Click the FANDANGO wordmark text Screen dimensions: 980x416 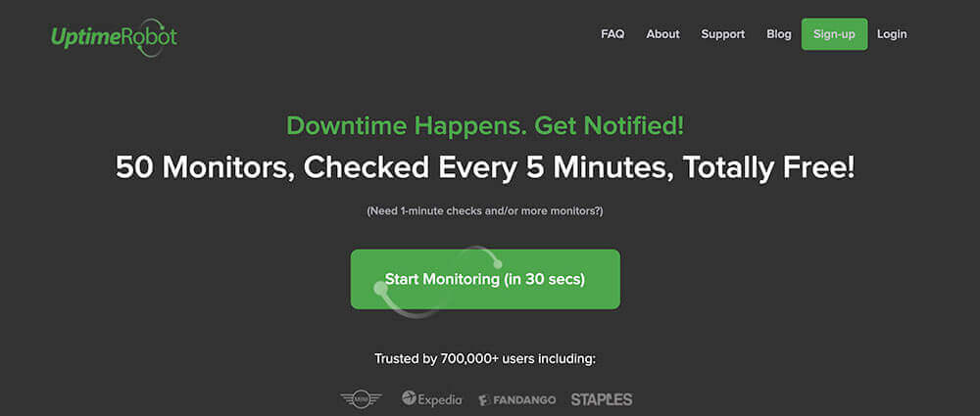tap(523, 399)
